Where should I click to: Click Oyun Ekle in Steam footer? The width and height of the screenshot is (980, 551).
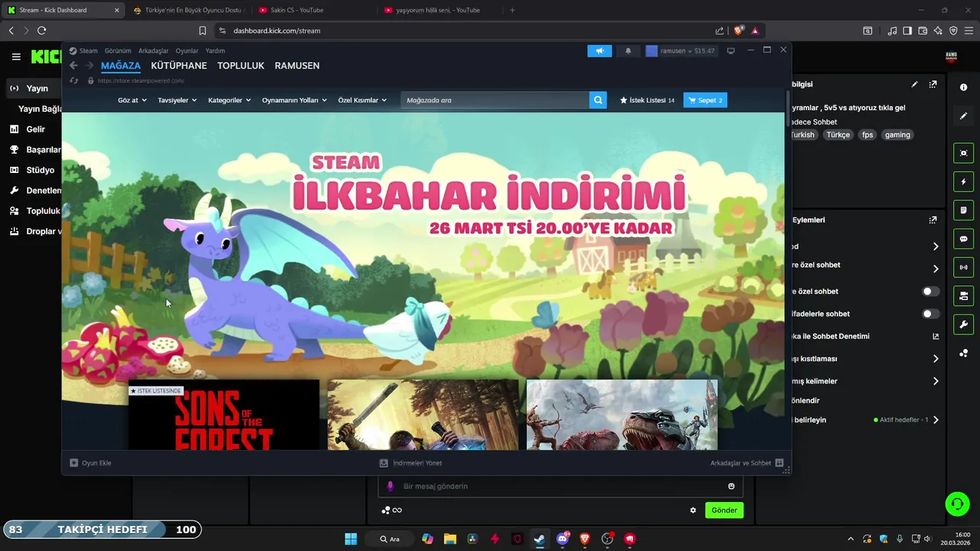click(x=90, y=463)
